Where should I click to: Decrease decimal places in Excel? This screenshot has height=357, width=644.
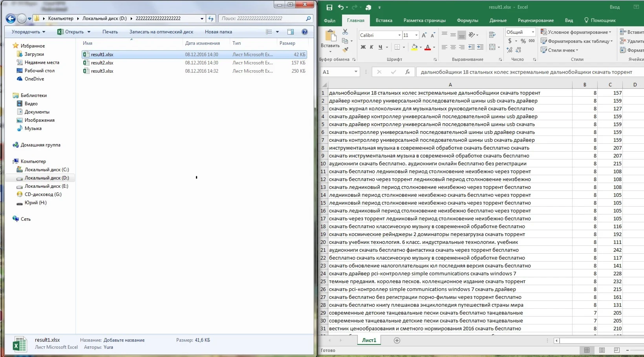click(518, 50)
